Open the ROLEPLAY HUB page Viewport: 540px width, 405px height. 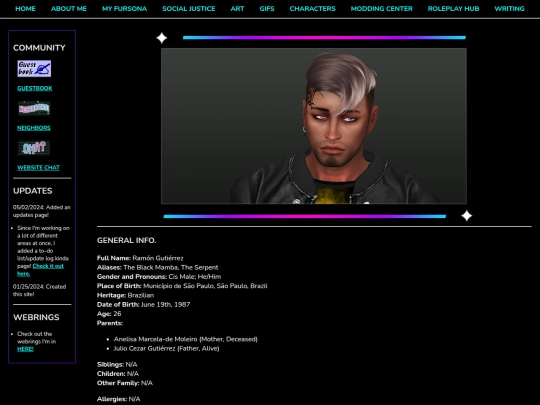tap(453, 9)
